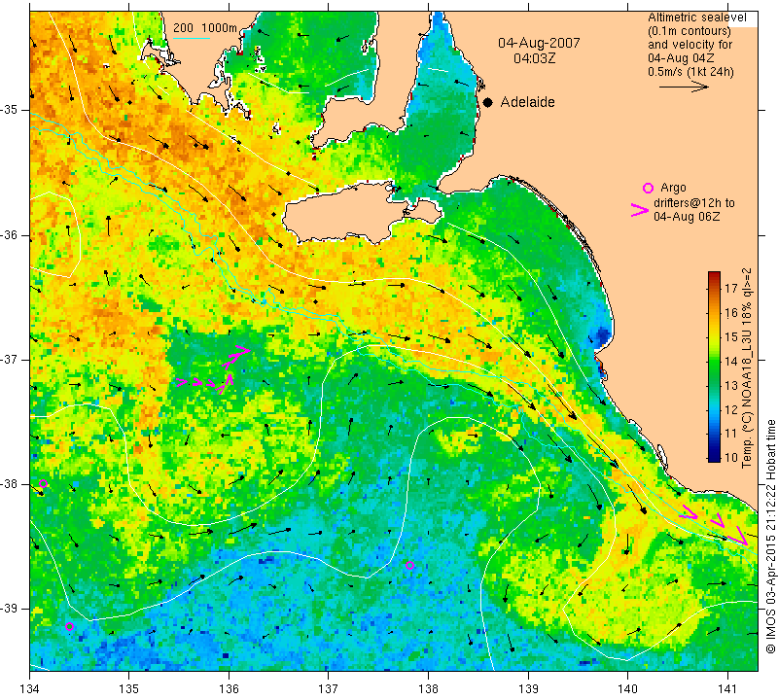This screenshot has width=778, height=700.
Task: Click latitude axis label -36
Action: pos(10,234)
